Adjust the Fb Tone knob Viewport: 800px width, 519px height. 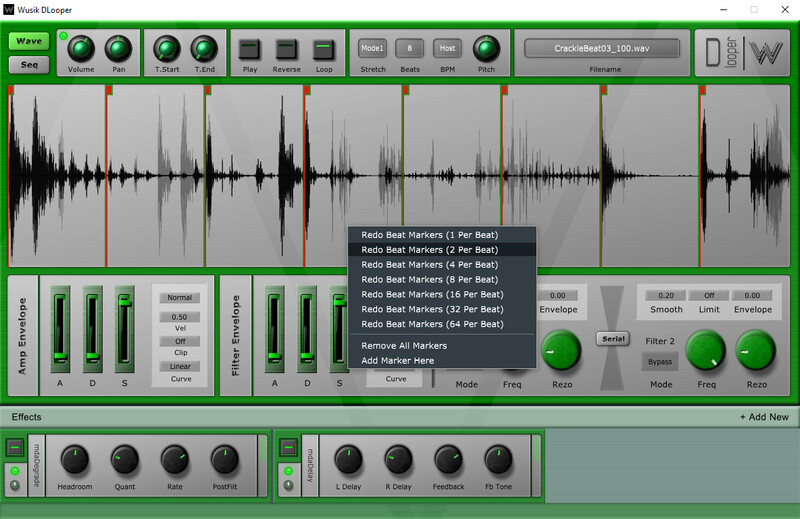tap(498, 460)
